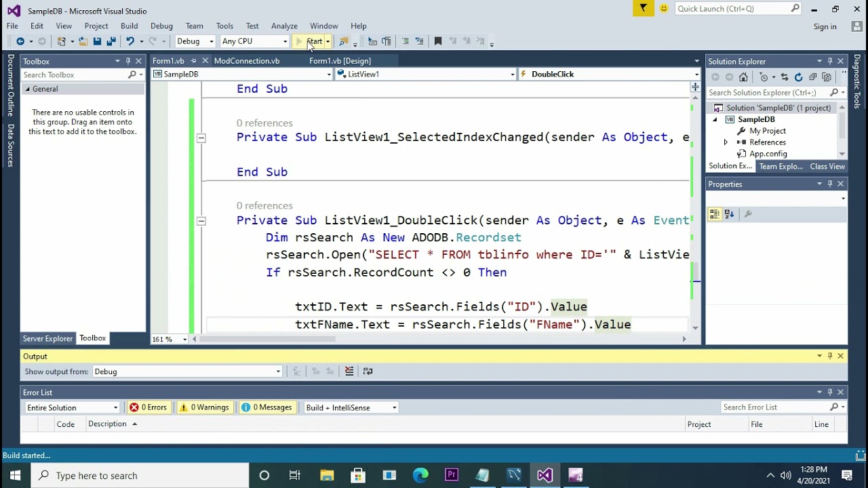
Task: Open the Analyze menu
Action: 284,26
